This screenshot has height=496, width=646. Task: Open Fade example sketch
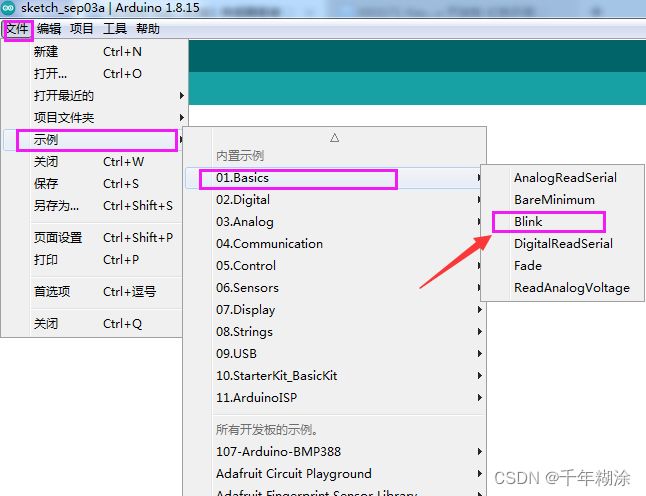click(x=562, y=266)
